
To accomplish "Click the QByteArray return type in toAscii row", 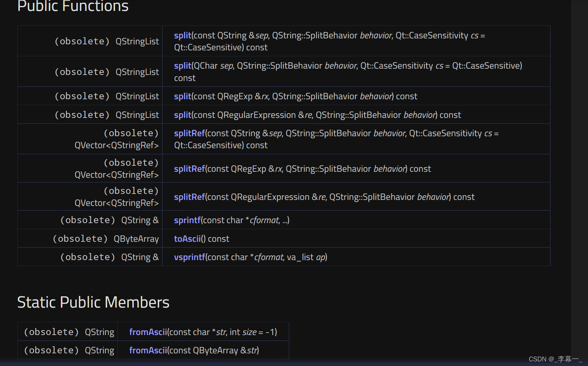I will 136,239.
